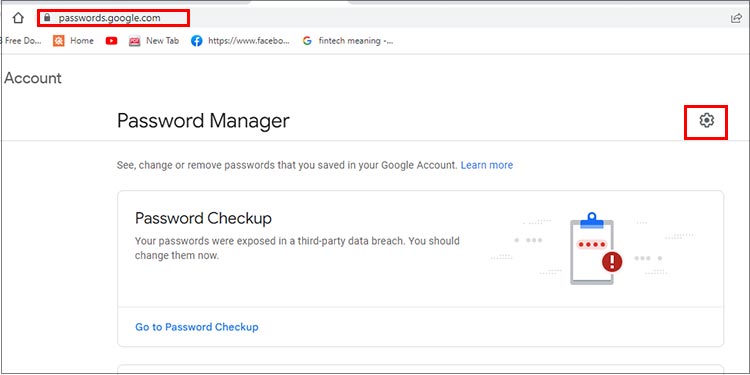Click the share page icon in address bar
The width and height of the screenshot is (750, 375).
click(736, 18)
